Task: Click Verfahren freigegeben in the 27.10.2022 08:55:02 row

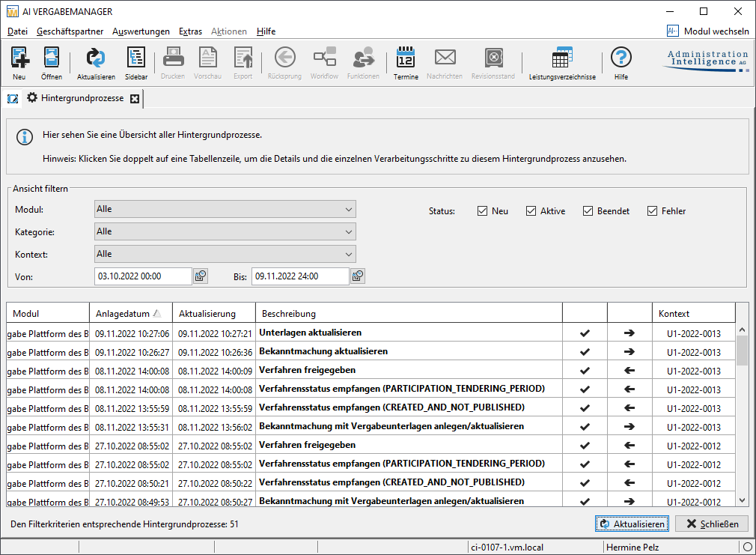Action: 307,445
